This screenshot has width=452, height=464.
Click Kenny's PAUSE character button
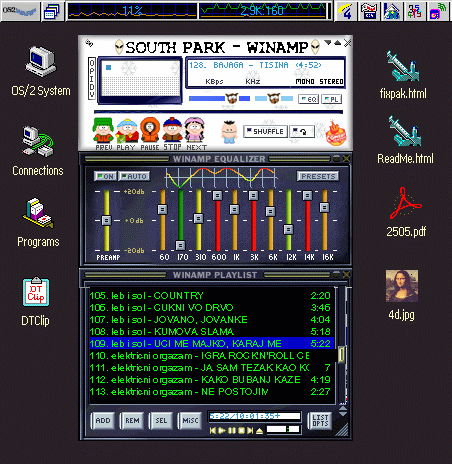[x=150, y=129]
